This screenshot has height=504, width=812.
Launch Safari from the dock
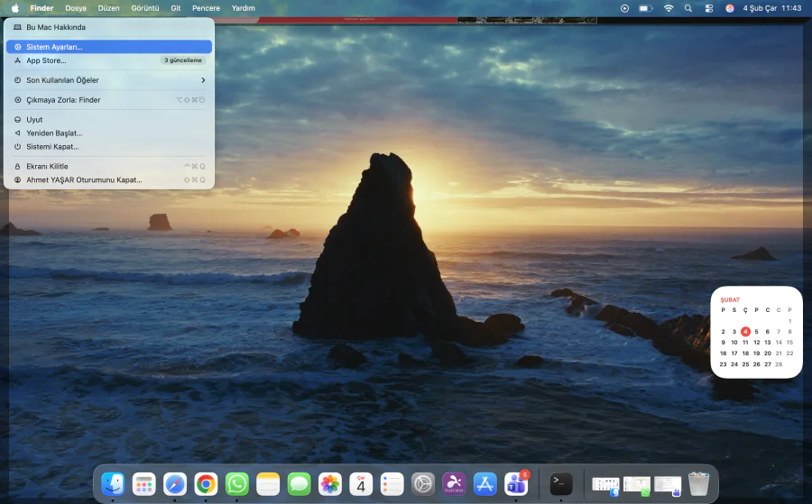(175, 484)
